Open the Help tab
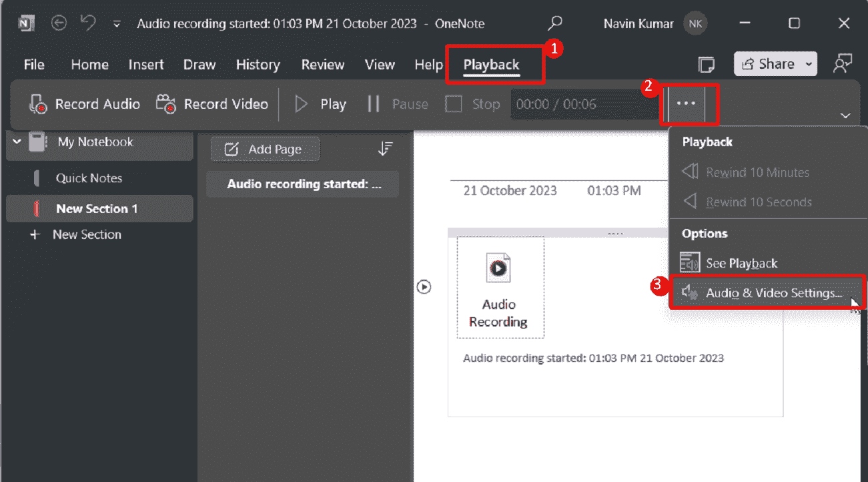 pos(428,65)
